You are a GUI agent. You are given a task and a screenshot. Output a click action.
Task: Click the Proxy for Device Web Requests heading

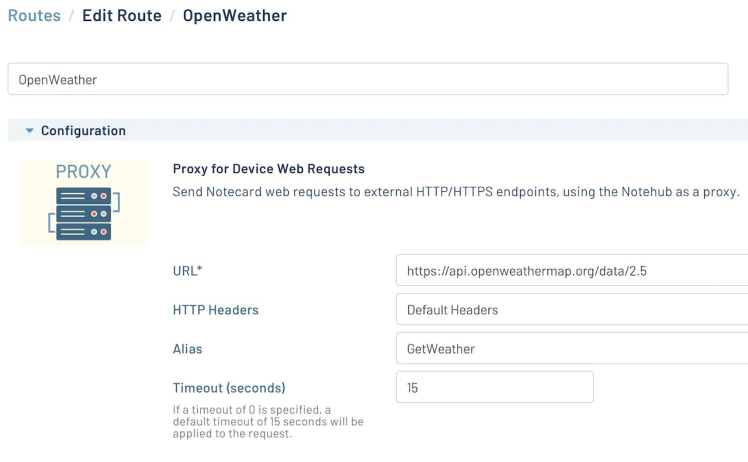tap(269, 169)
